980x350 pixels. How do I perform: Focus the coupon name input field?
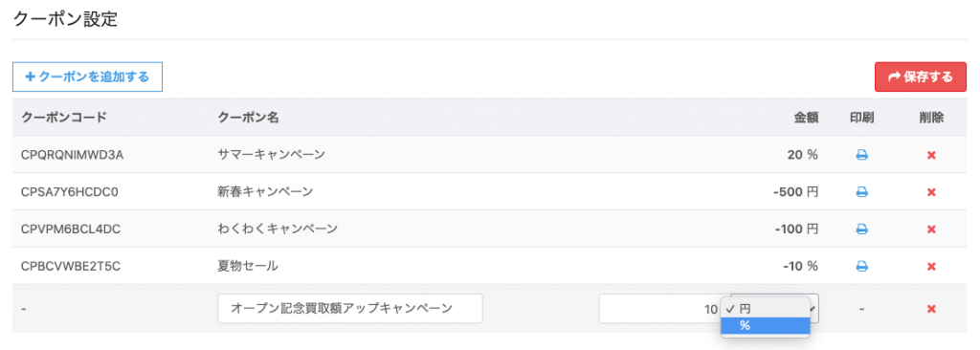tap(350, 308)
